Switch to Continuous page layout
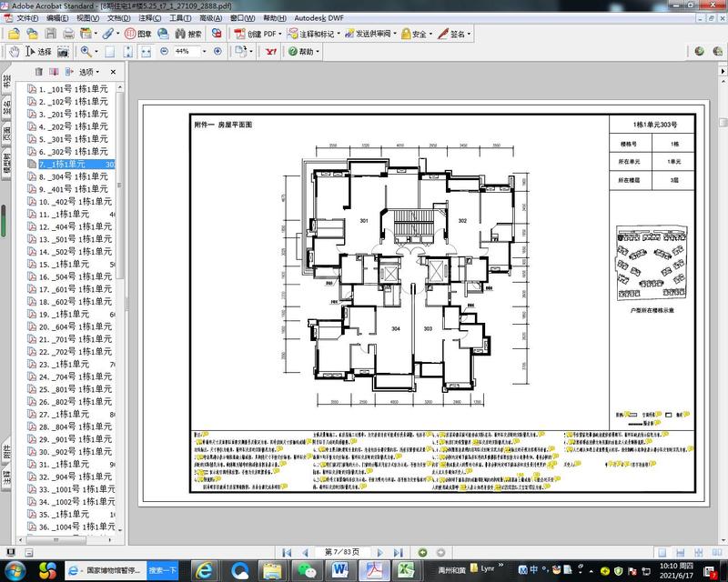Screen dimensions: 728x582 (680, 552)
